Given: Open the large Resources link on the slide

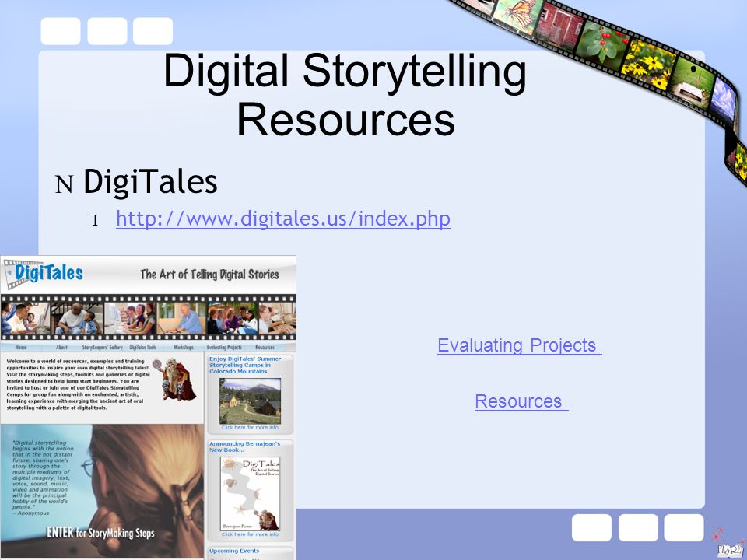Looking at the screenshot, I should coord(521,401).
